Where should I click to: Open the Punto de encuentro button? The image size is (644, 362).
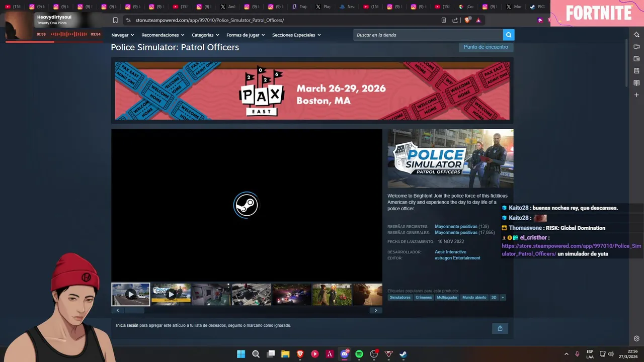[486, 47]
